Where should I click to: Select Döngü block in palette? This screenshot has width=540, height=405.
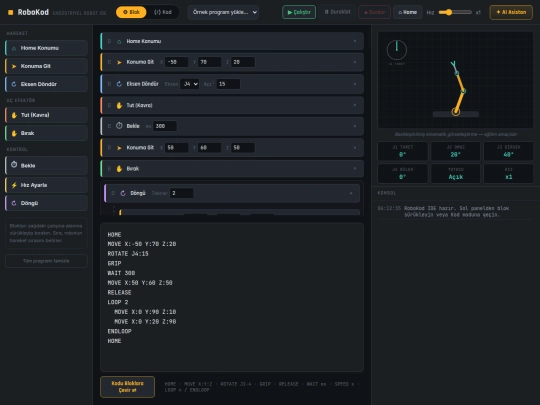[46, 203]
